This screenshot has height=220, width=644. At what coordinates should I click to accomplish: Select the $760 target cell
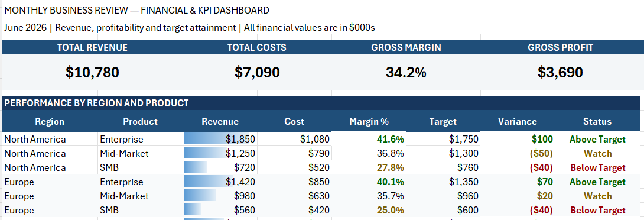(x=443, y=167)
